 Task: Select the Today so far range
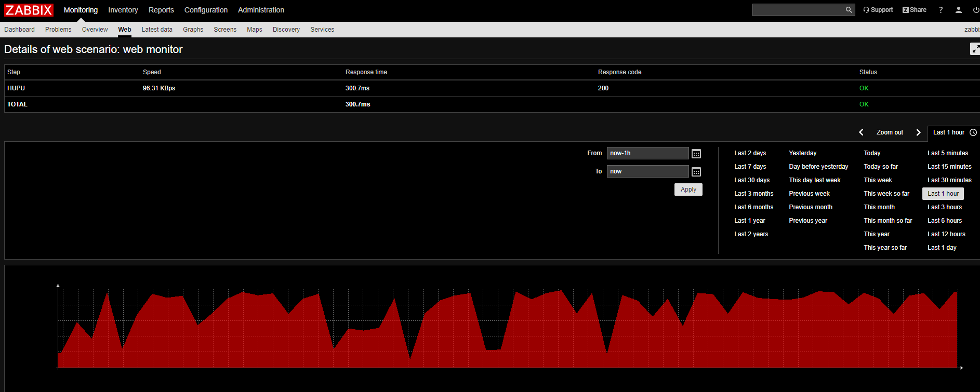pos(881,167)
